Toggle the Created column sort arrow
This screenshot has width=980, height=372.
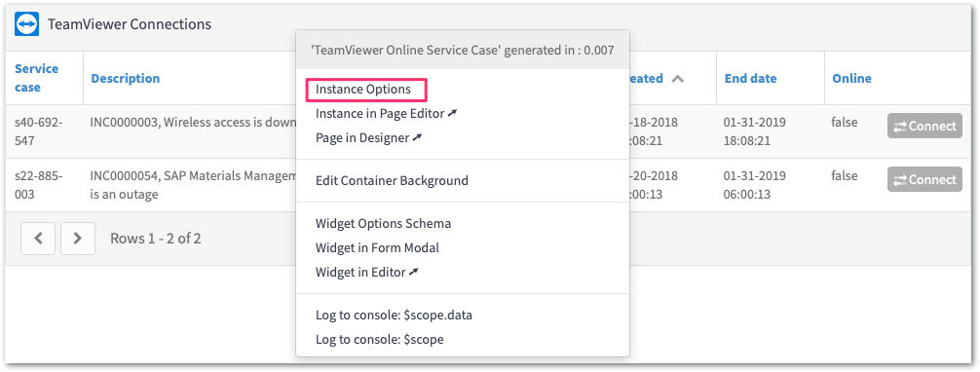[677, 79]
